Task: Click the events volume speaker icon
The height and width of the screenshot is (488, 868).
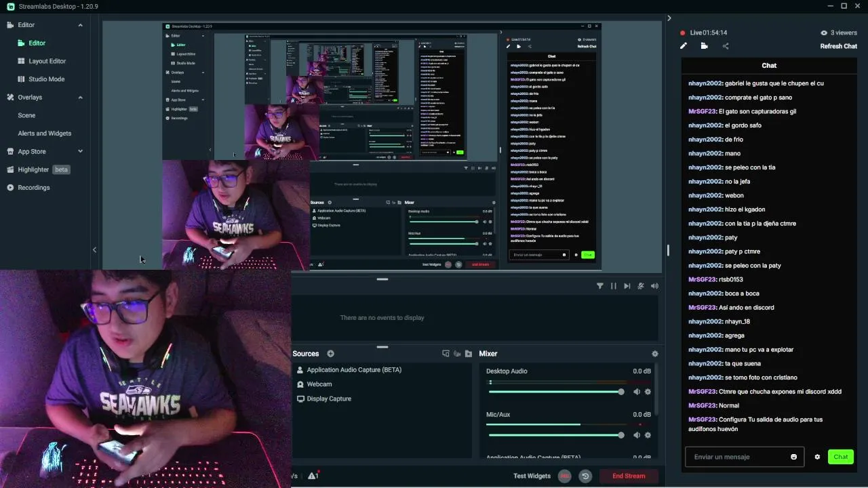Action: click(x=654, y=286)
